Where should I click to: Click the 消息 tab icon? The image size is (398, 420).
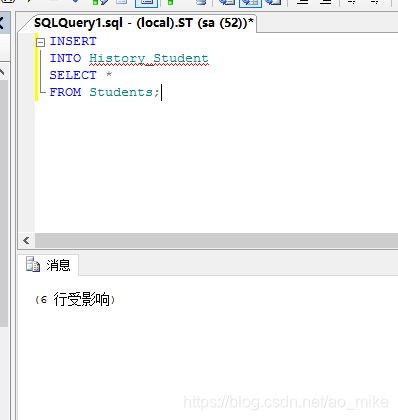pos(33,265)
